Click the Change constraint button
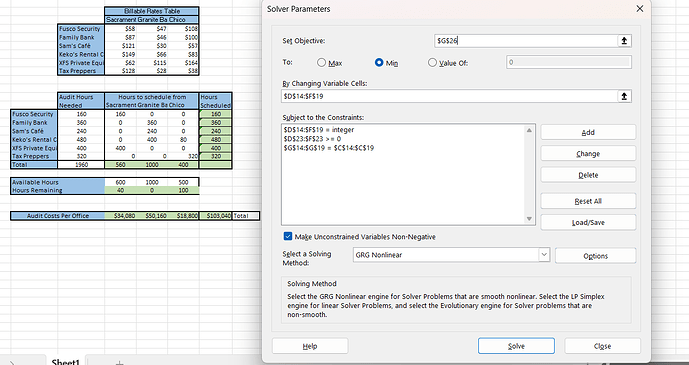689x365 pixels. coord(588,154)
